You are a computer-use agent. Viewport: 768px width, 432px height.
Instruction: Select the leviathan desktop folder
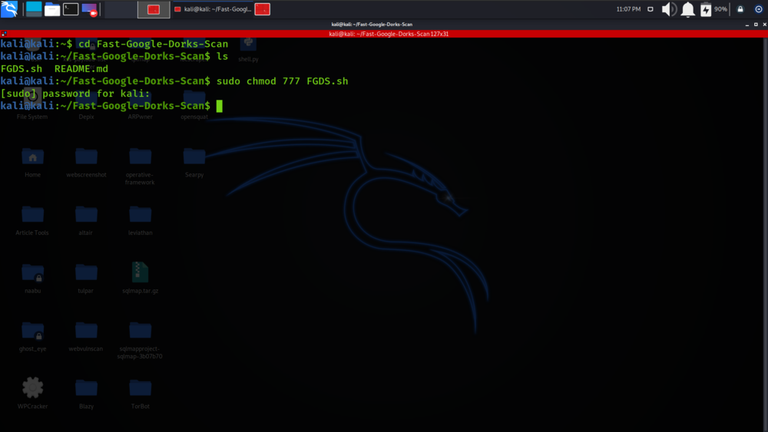click(x=140, y=220)
